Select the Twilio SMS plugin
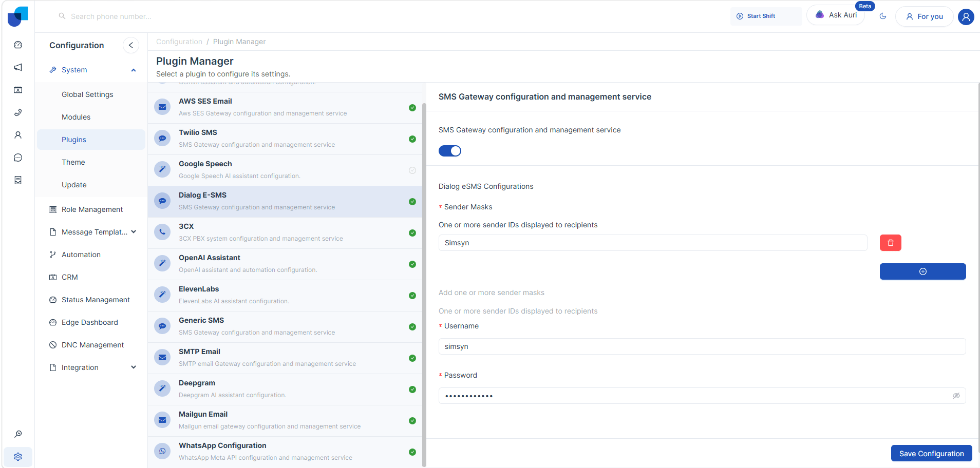 (285, 139)
